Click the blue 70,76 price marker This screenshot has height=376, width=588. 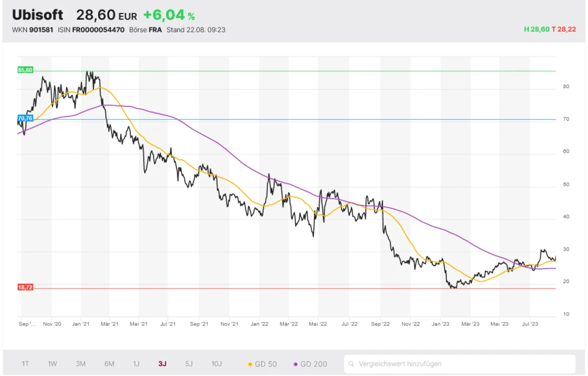click(25, 119)
